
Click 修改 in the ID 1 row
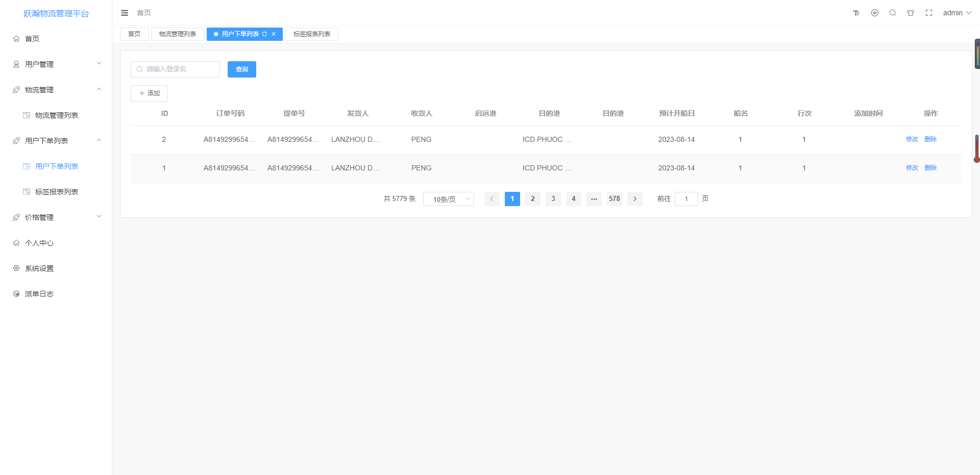[x=912, y=168]
